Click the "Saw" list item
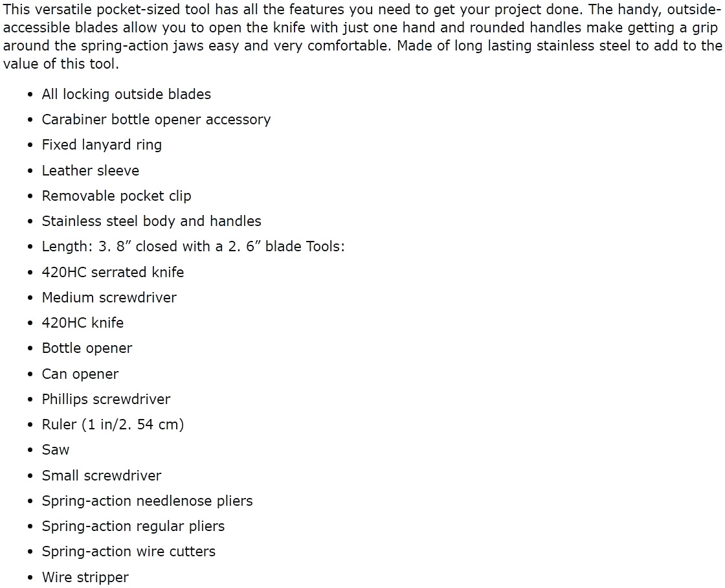Image resolution: width=725 pixels, height=588 pixels. (x=56, y=450)
